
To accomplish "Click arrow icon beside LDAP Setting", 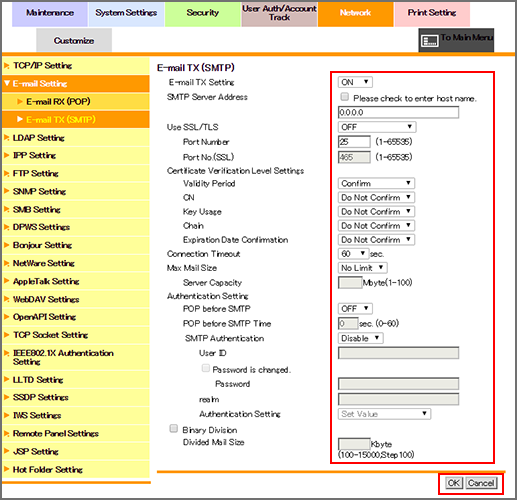I will point(6,138).
